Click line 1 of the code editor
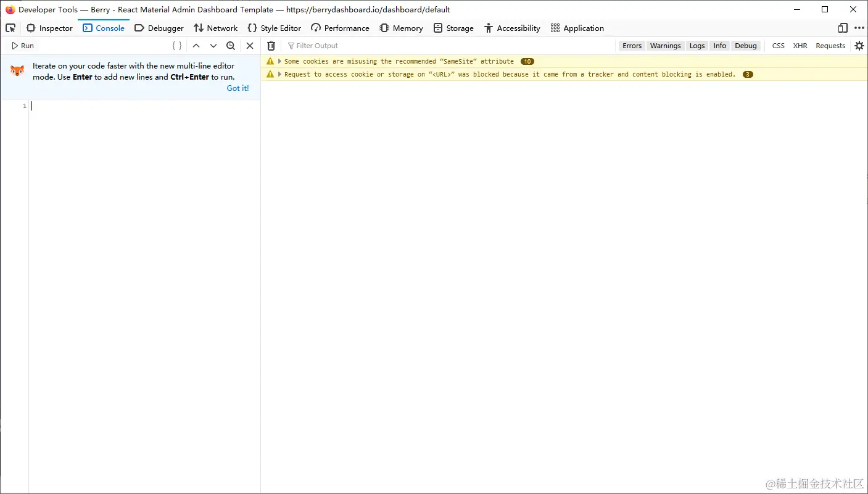 pos(144,106)
